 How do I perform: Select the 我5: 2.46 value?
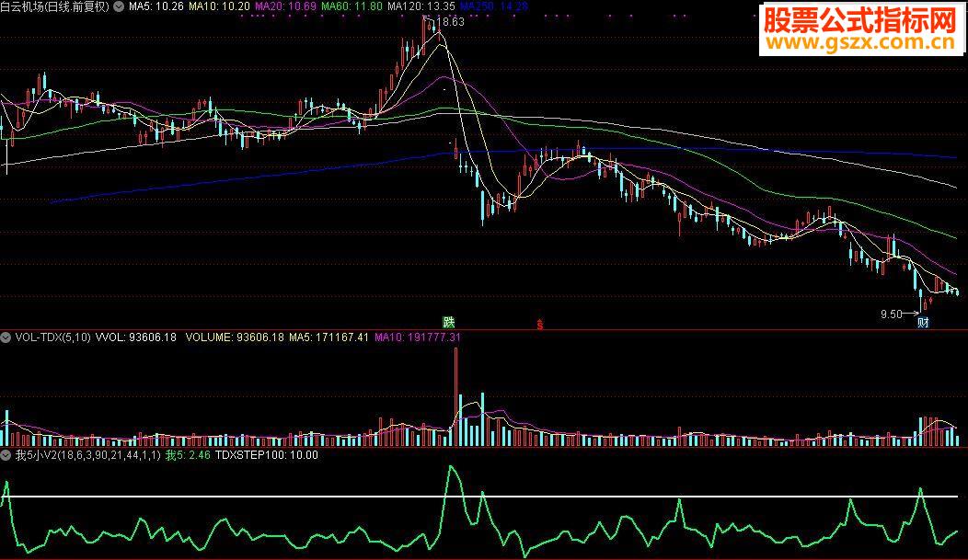[188, 455]
